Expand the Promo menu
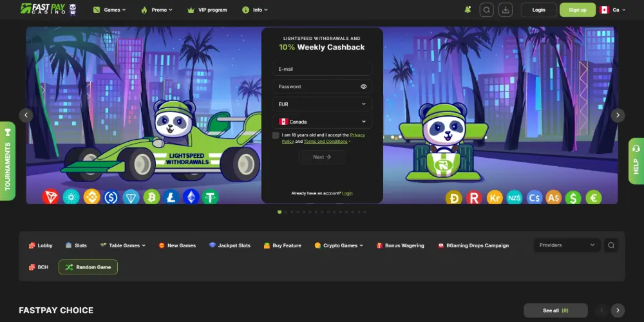This screenshot has height=322, width=644. click(156, 10)
